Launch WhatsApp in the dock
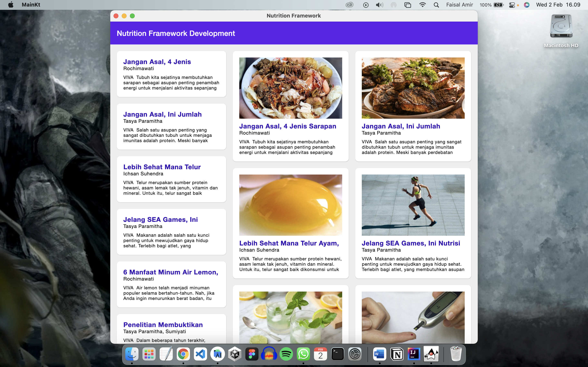588x367 pixels. 303,354
